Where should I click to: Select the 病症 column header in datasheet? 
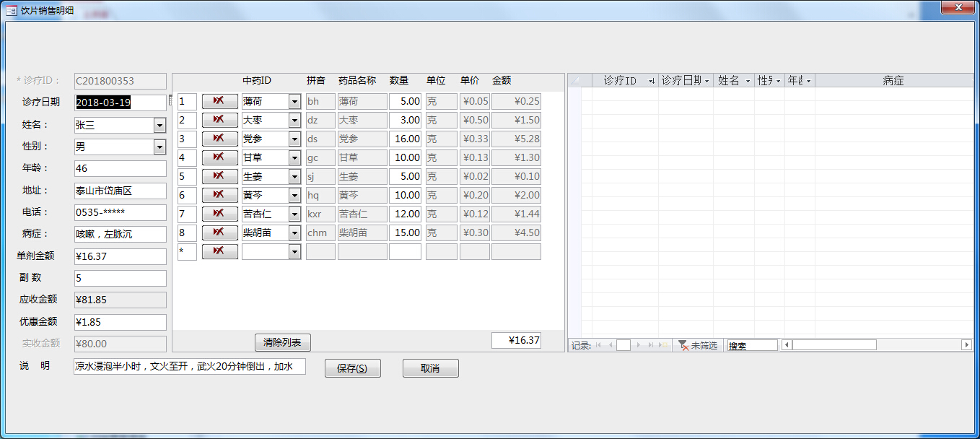(x=893, y=81)
